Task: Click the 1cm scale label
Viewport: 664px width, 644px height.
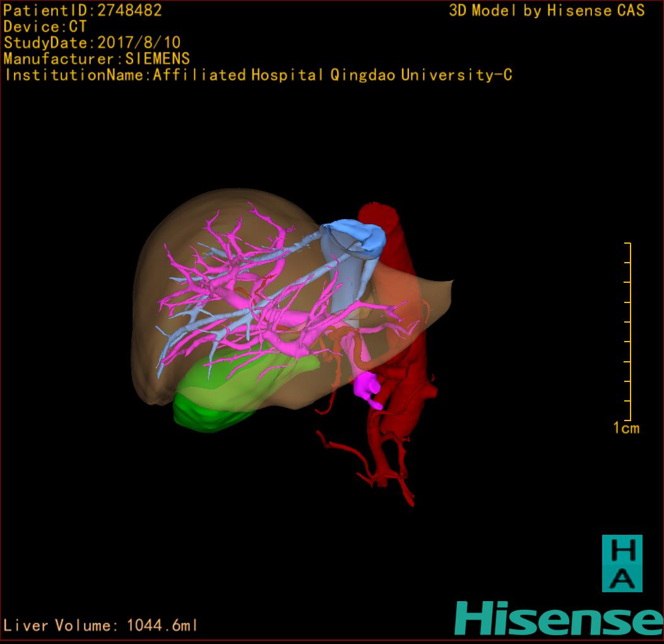Action: [x=625, y=429]
